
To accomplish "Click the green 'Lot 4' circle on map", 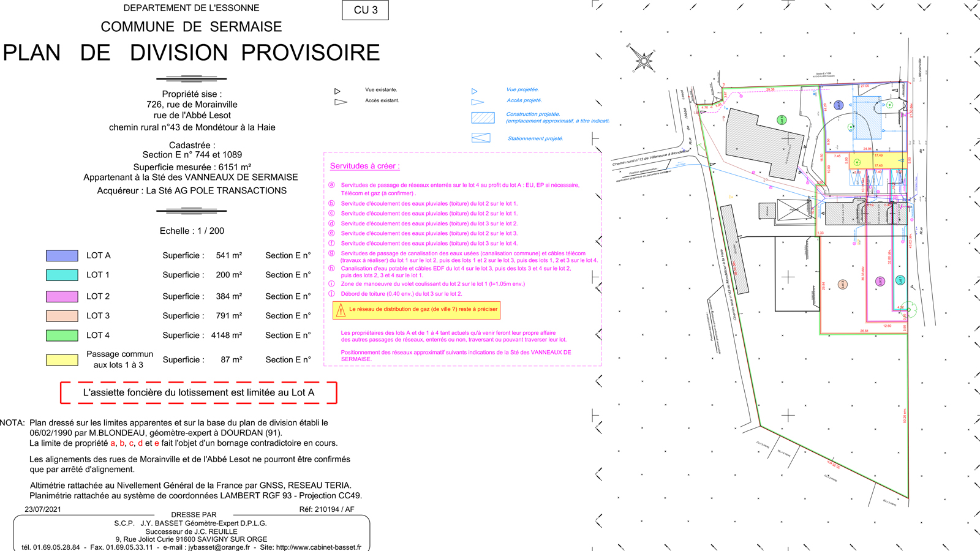I will 782,120.
